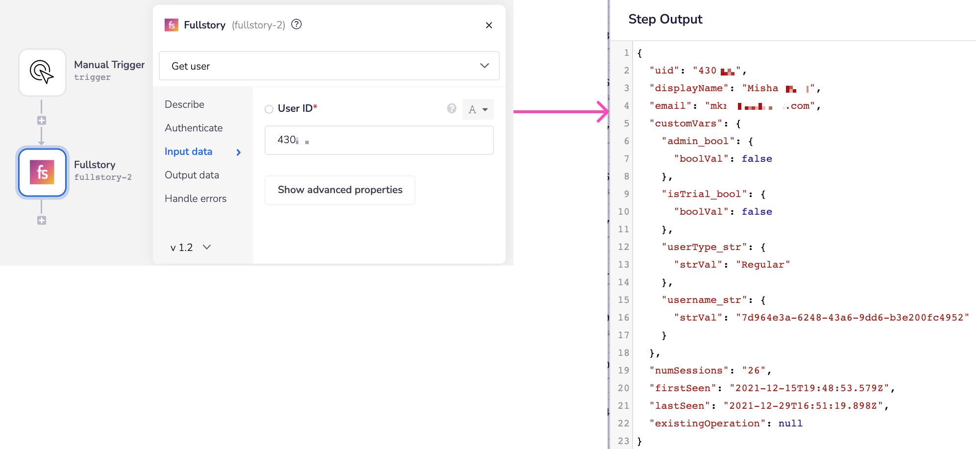Click Show advanced properties button
Viewport: 980px width, 449px height.
tap(340, 190)
